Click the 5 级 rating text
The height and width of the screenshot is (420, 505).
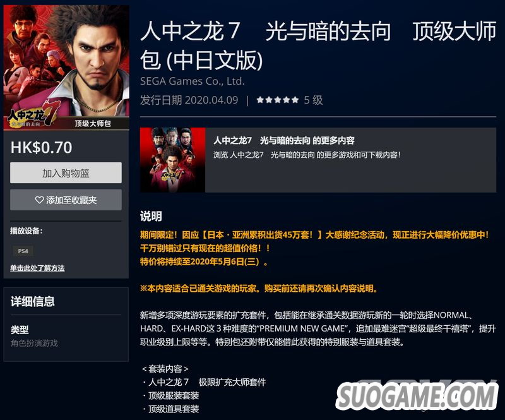(x=313, y=100)
